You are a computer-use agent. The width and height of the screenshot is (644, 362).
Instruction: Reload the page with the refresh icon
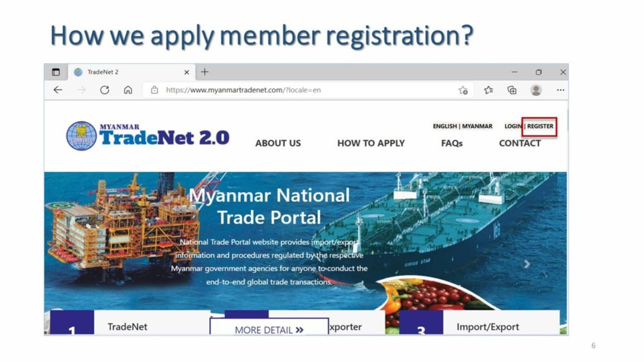105,90
